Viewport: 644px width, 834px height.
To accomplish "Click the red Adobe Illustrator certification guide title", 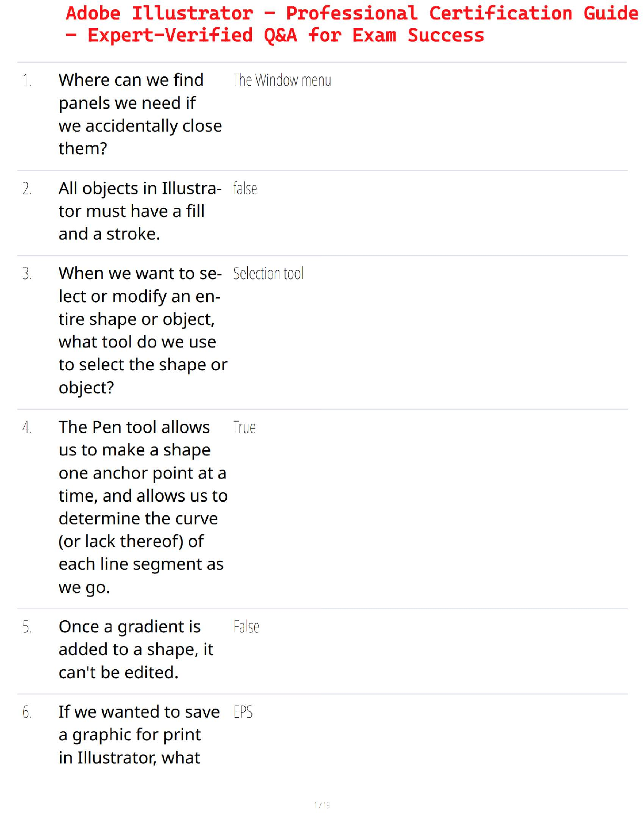I will point(351,24).
